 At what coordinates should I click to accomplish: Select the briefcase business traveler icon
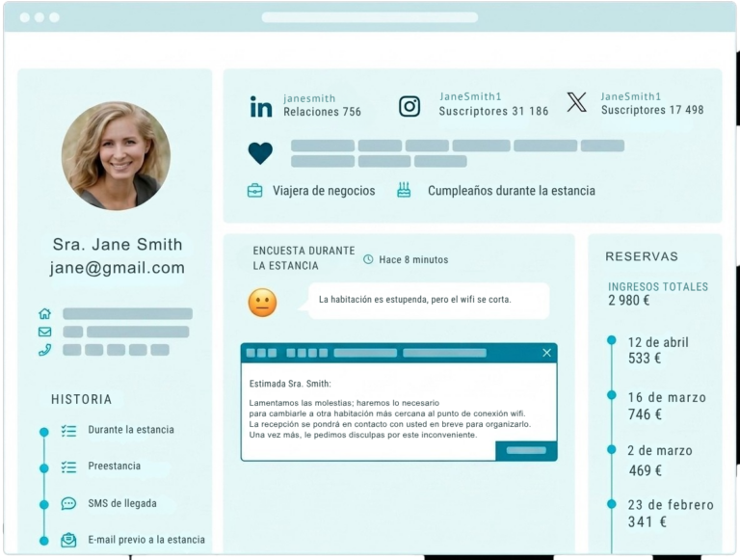(254, 191)
